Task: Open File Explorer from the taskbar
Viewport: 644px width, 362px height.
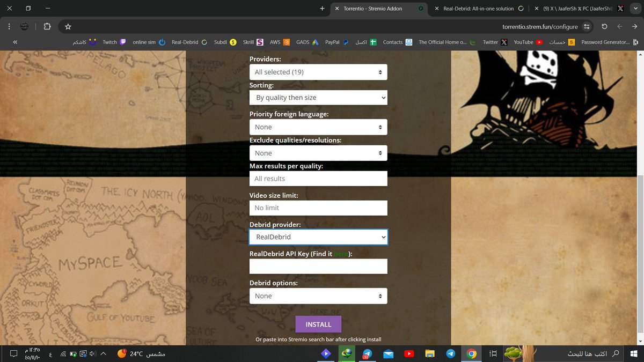Action: 429,353
